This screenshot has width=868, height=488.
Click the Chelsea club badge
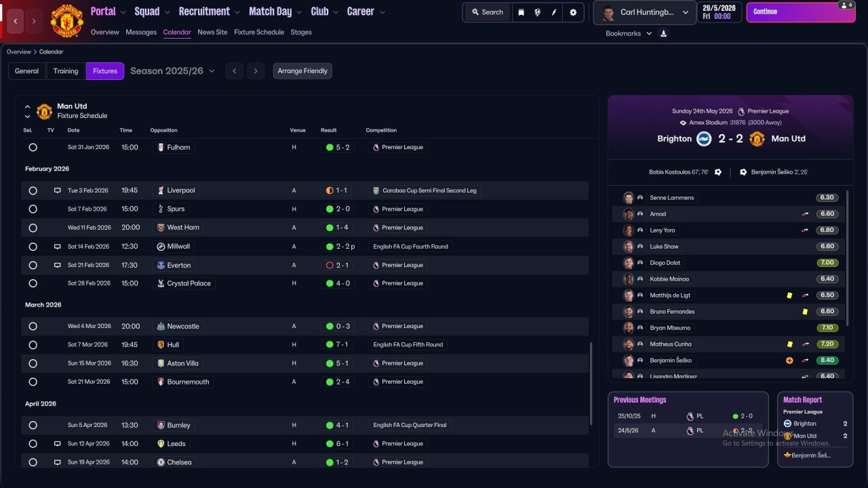(161, 462)
